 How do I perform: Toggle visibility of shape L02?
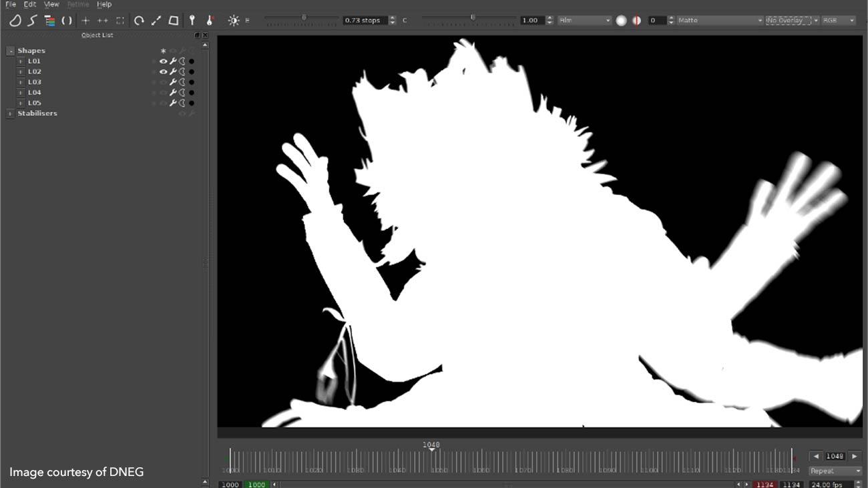162,71
